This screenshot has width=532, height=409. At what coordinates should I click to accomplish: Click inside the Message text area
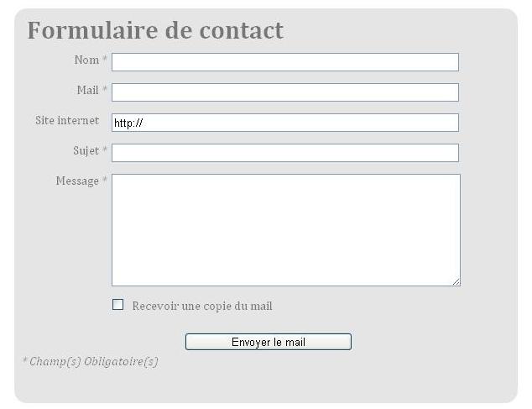pos(285,230)
